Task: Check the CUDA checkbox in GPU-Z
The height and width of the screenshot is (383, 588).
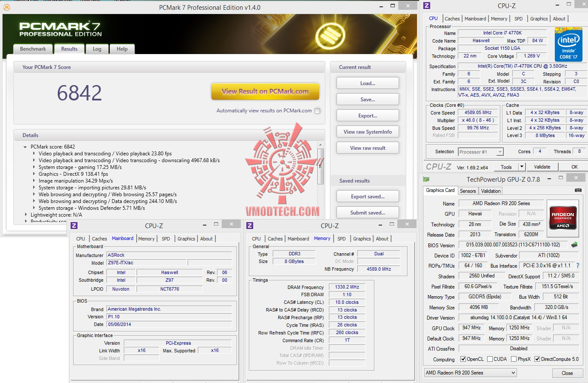Action: tap(490, 359)
